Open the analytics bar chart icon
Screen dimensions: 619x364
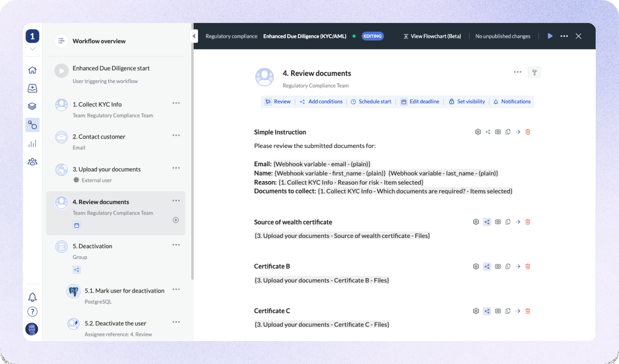32,144
